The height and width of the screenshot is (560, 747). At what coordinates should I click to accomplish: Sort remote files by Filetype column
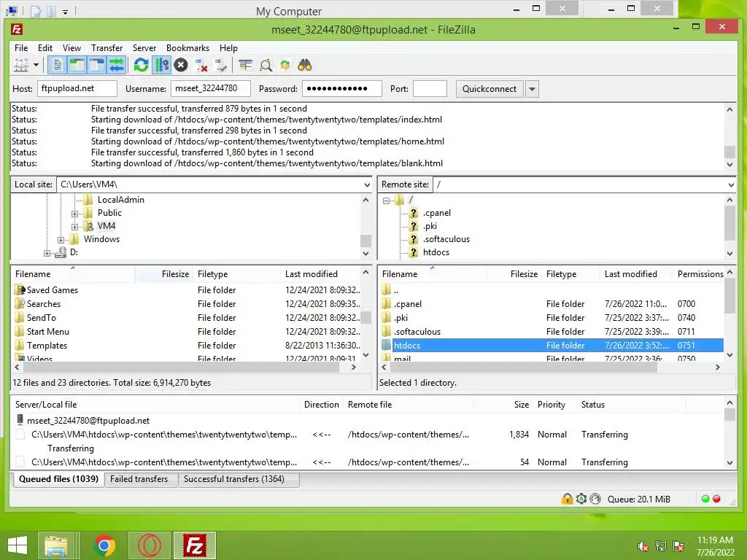pos(570,274)
